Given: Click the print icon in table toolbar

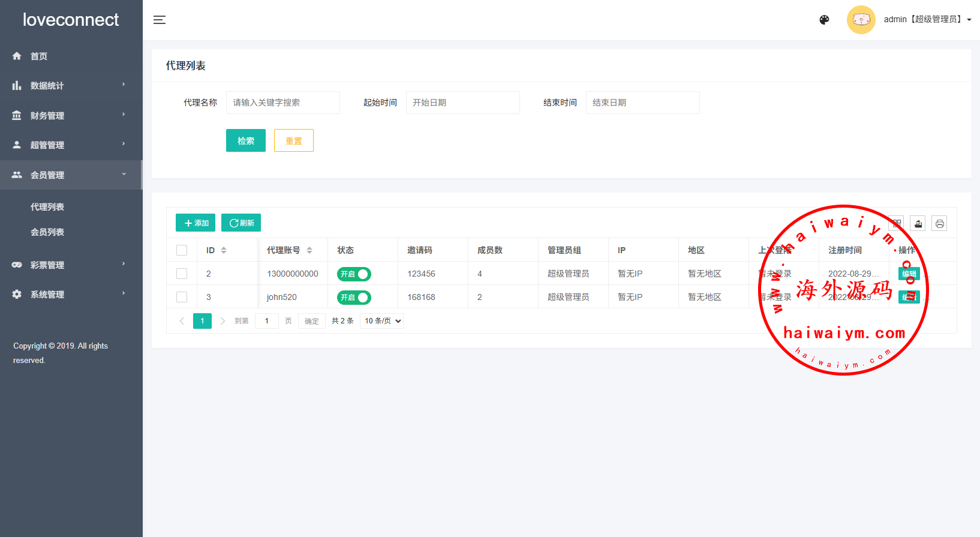Looking at the screenshot, I should [x=939, y=224].
